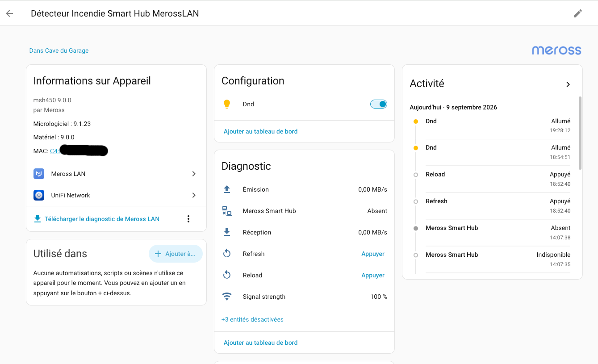598x364 pixels.
Task: Click the Meross brand logo
Action: pos(556,50)
